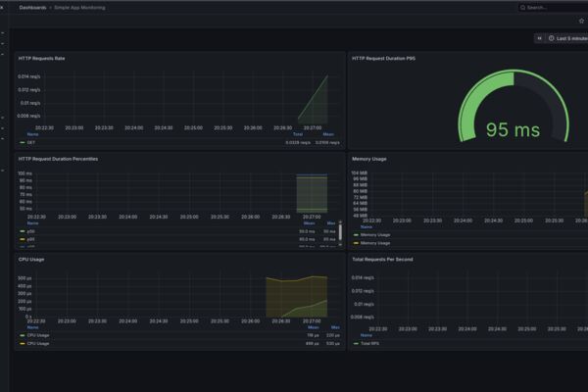588x392 pixels.
Task: Open HTTP Request Duration P95 panel title
Action: [x=383, y=59]
